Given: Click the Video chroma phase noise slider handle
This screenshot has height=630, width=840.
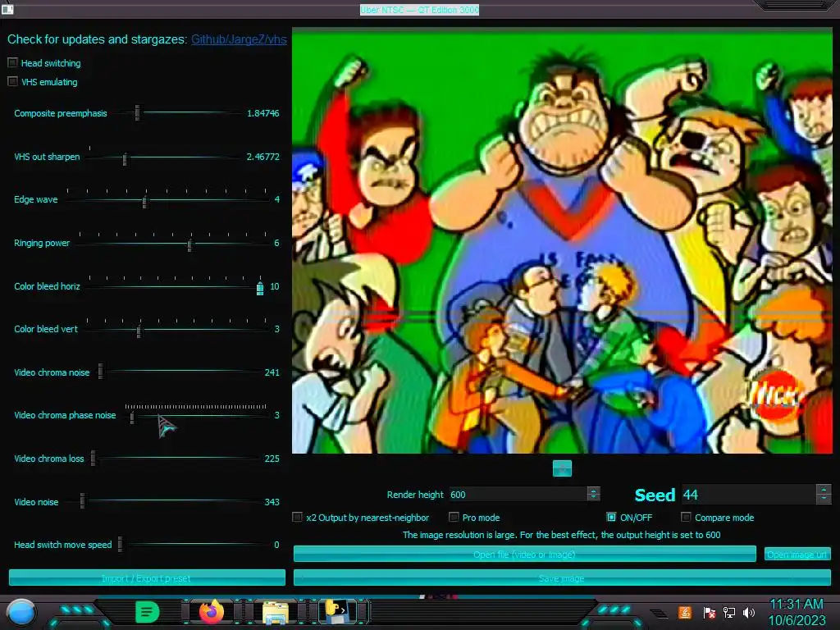Looking at the screenshot, I should pos(132,418).
